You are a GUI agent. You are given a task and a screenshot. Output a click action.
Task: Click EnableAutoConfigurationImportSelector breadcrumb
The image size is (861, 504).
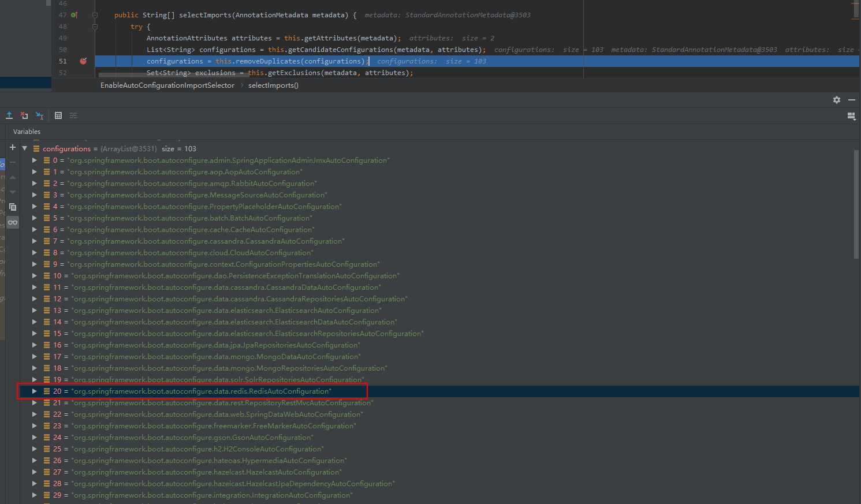pyautogui.click(x=167, y=85)
